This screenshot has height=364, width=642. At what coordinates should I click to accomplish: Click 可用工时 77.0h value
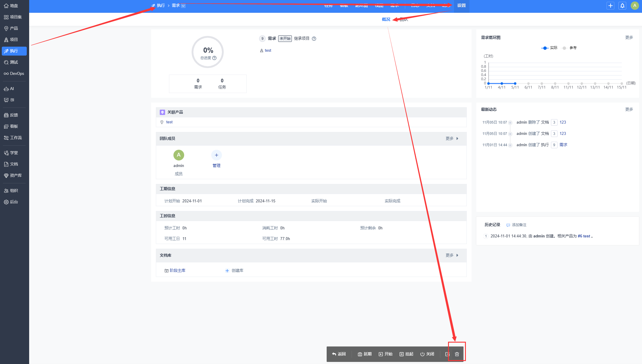coord(285,239)
